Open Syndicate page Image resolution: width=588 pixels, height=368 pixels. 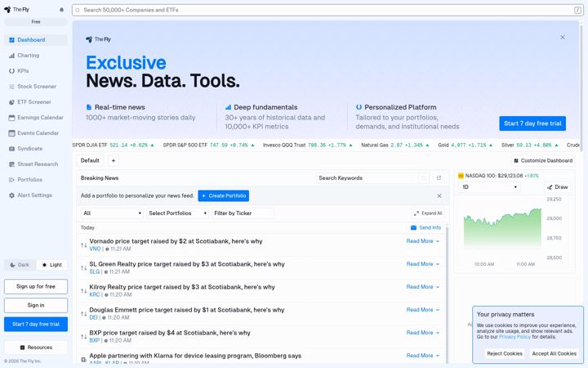[x=36, y=148]
